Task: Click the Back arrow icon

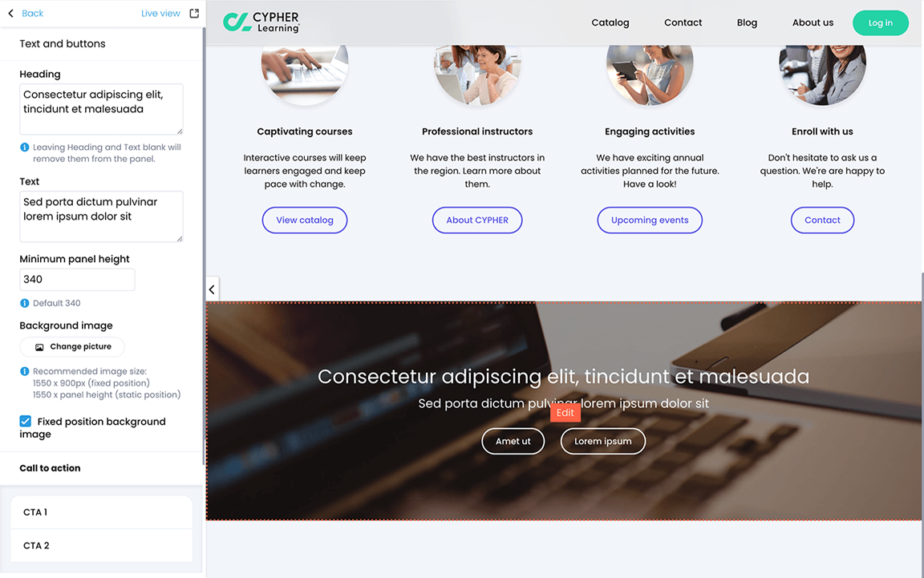Action: pos(10,13)
